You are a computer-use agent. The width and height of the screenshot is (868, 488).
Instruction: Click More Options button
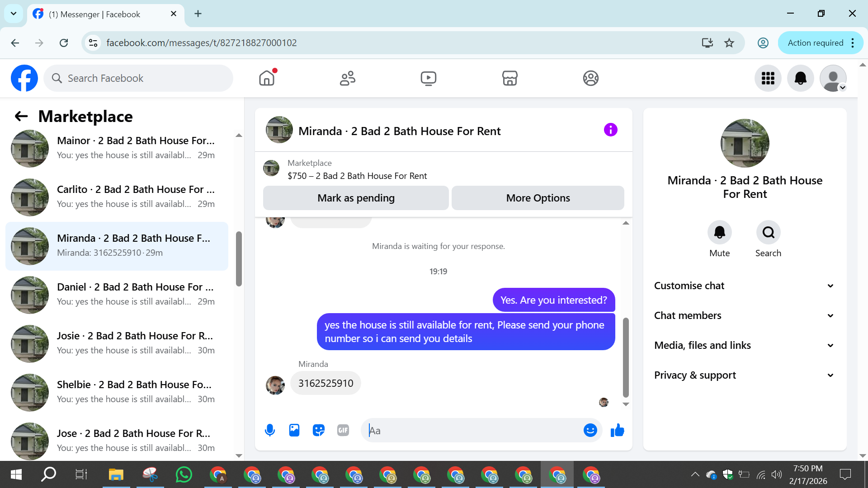coord(538,198)
